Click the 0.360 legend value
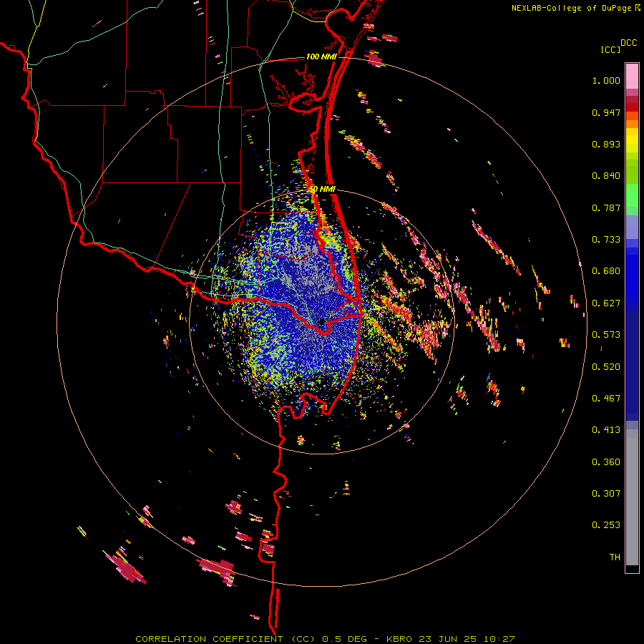 606,462
